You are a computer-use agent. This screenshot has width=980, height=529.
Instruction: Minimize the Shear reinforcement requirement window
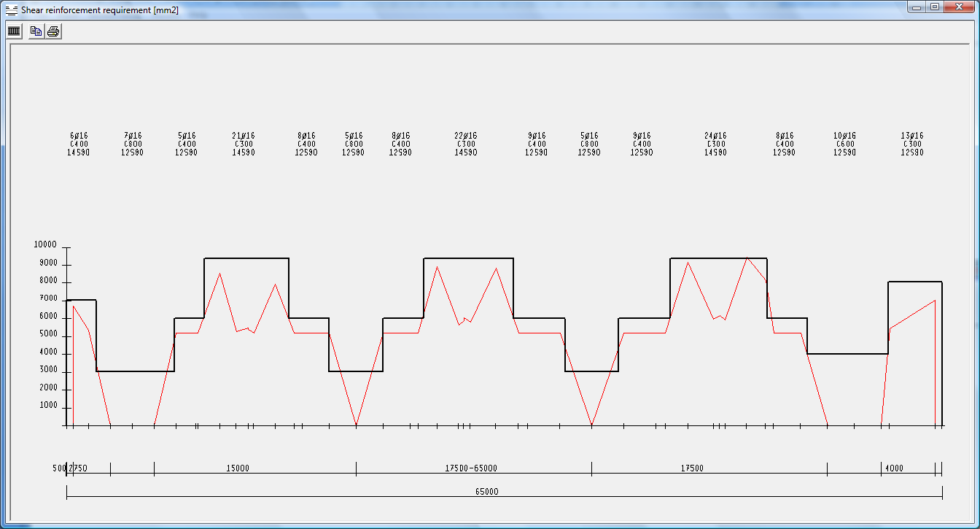click(917, 7)
